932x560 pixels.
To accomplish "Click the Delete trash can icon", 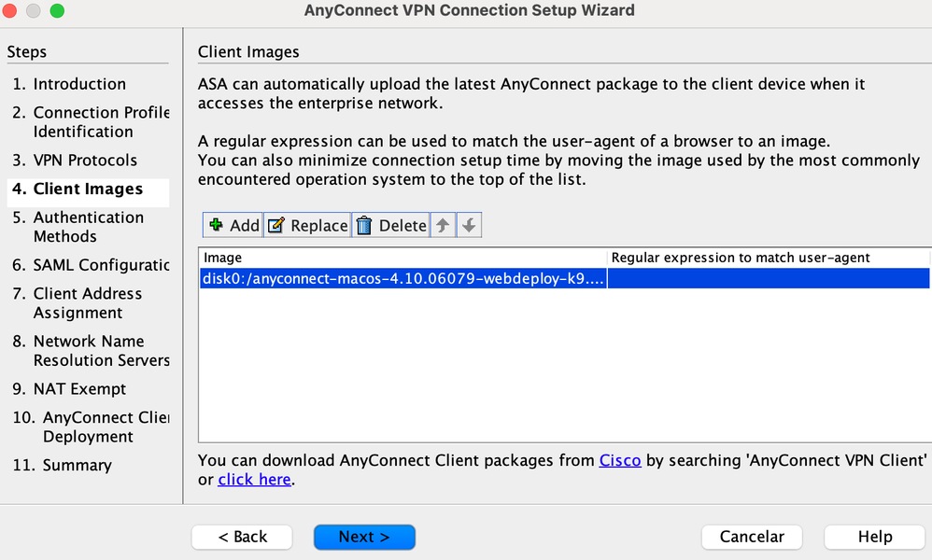I will (x=364, y=225).
